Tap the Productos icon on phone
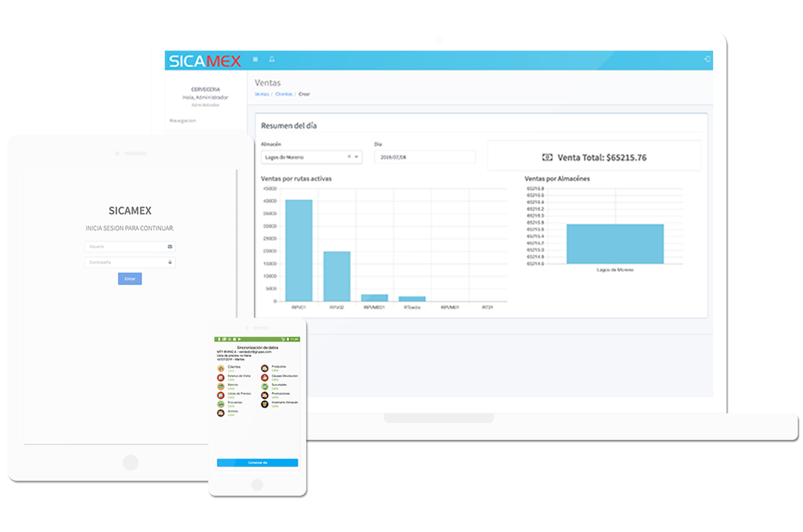This screenshot has height=532, width=803. pyautogui.click(x=265, y=368)
